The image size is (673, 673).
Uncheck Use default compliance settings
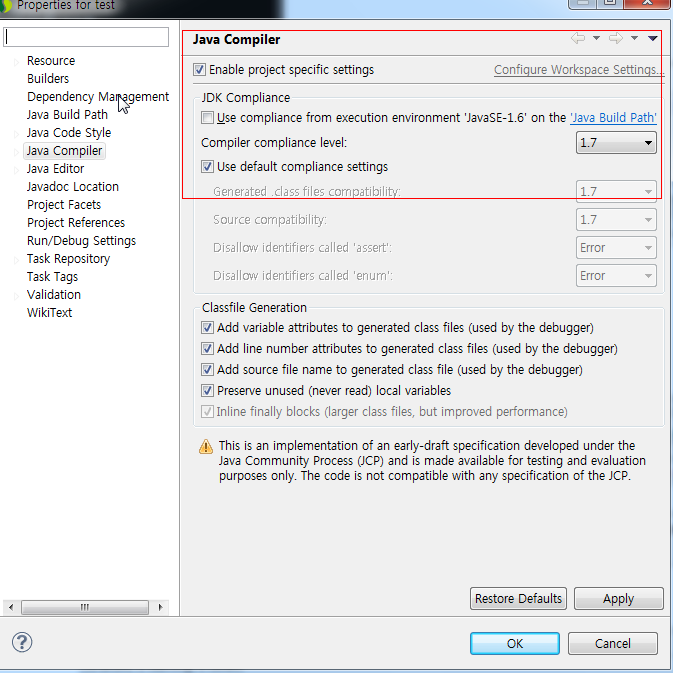click(x=208, y=167)
